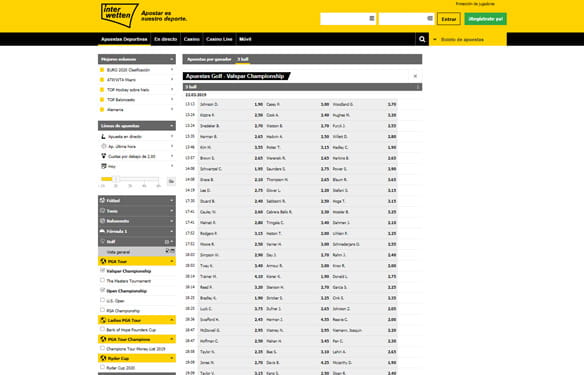The image size is (584, 375).
Task: Click the yellow square beside Alemania
Action: [x=102, y=109]
